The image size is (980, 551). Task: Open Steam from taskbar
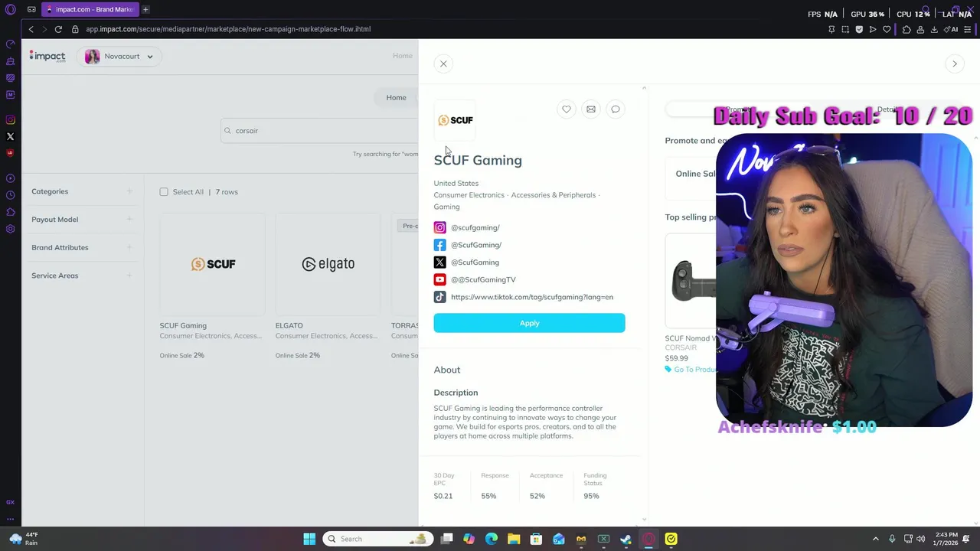coord(626,539)
